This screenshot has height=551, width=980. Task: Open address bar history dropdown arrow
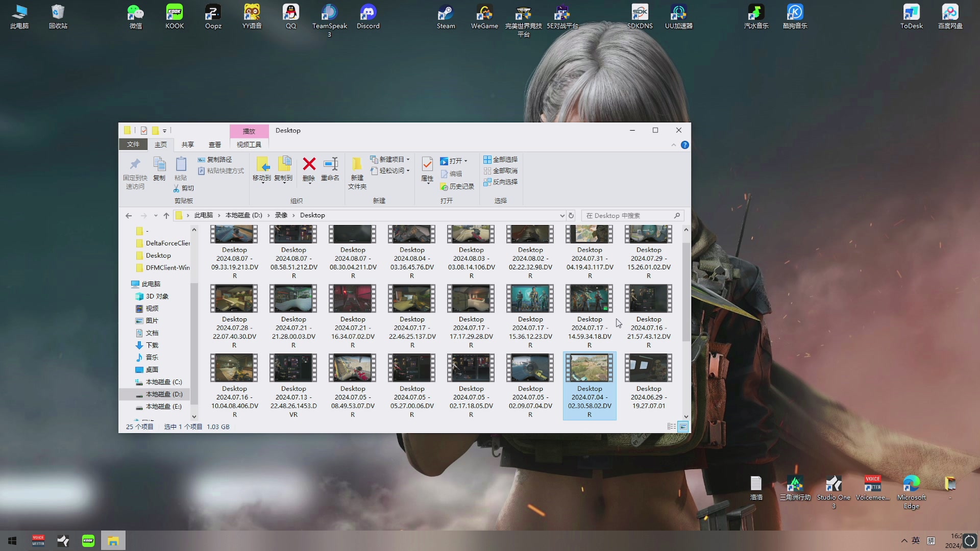click(562, 215)
